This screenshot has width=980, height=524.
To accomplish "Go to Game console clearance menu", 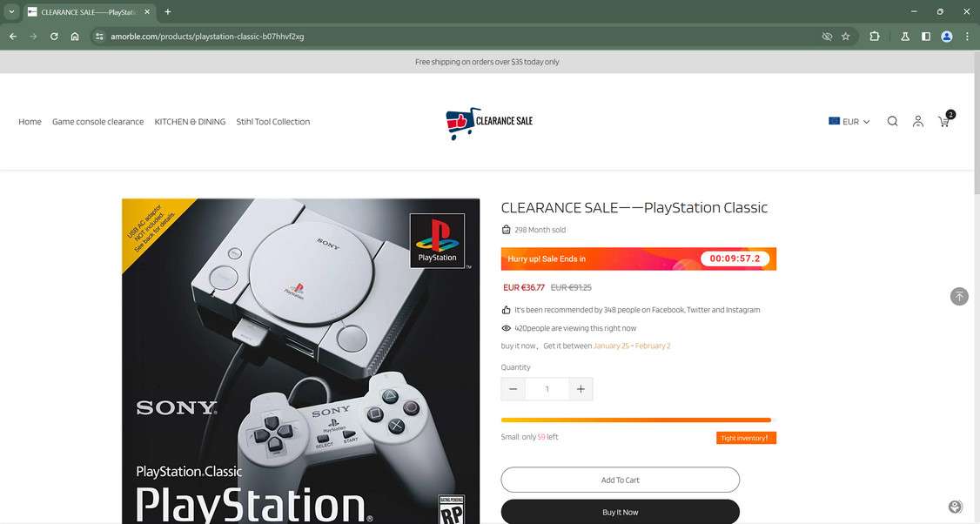I will click(98, 121).
